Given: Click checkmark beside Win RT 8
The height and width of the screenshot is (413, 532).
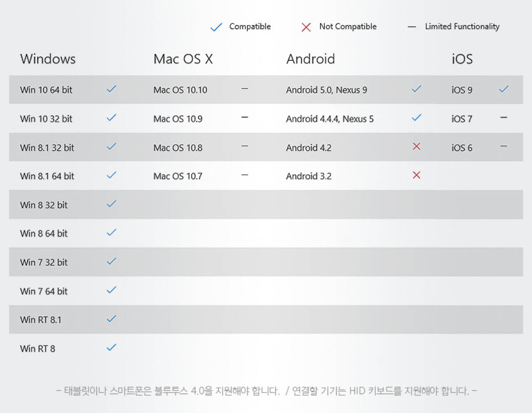Looking at the screenshot, I should click(x=112, y=347).
